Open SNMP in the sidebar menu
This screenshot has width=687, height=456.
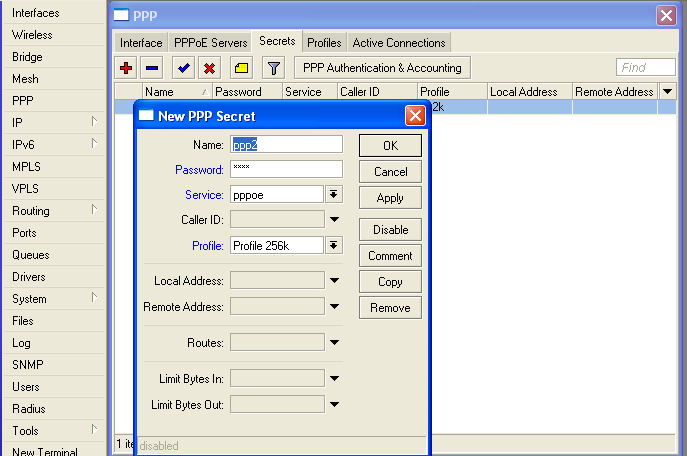point(53,365)
